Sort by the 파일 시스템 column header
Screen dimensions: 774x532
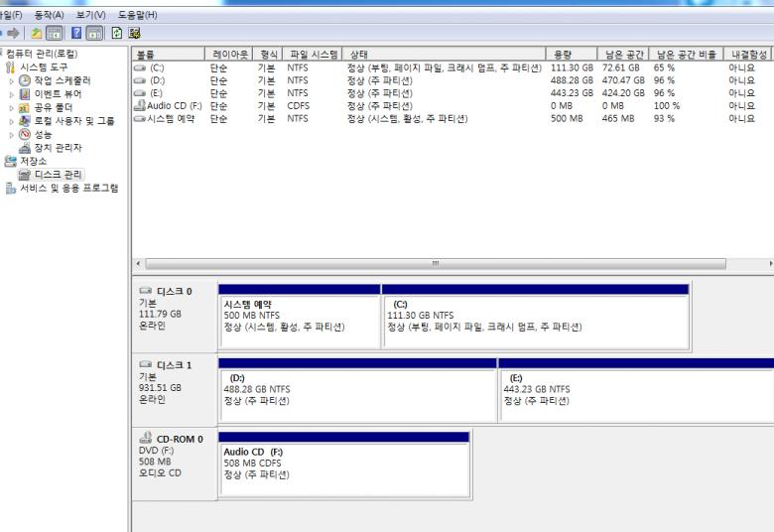pyautogui.click(x=311, y=54)
